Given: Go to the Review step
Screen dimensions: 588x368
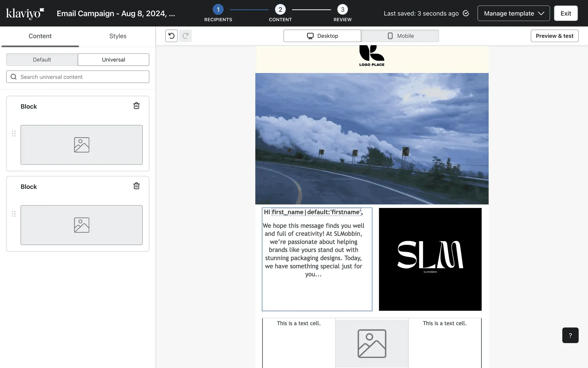Looking at the screenshot, I should 342,10.
